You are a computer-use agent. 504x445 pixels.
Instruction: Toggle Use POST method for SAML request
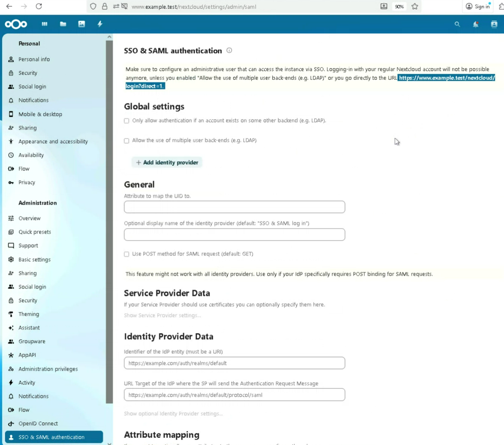(x=127, y=254)
